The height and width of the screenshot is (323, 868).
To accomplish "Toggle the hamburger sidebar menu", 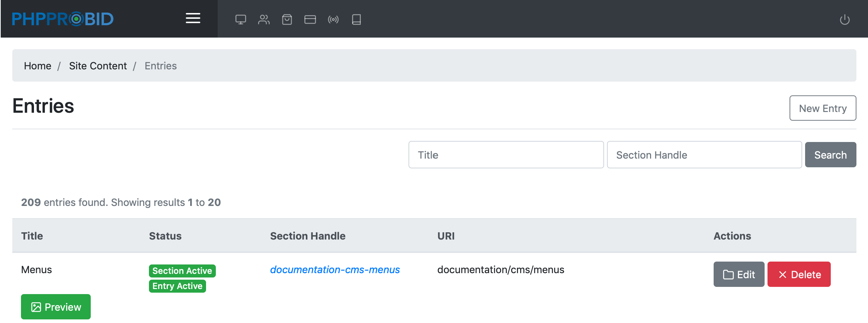I will pos(193,18).
